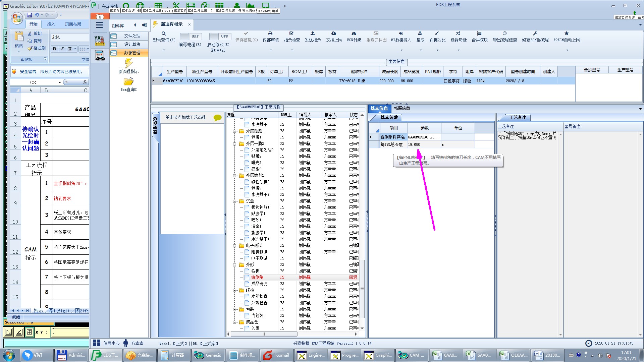Open dropdown arrow under 指示检查

(292, 50)
